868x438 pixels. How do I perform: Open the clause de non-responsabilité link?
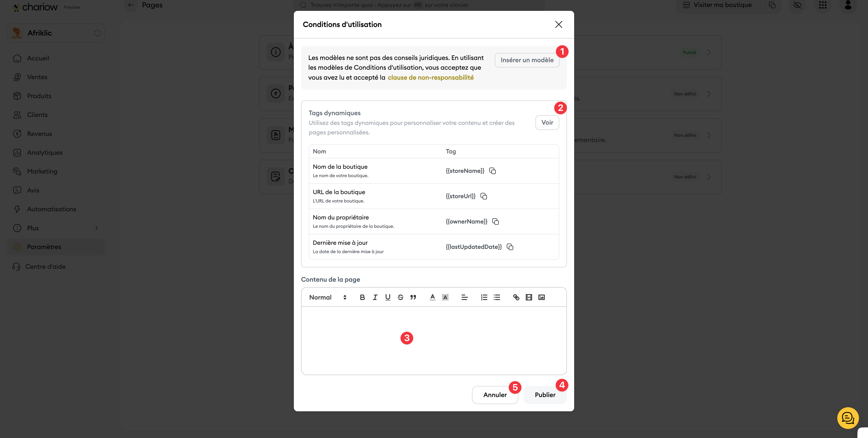[x=431, y=77]
